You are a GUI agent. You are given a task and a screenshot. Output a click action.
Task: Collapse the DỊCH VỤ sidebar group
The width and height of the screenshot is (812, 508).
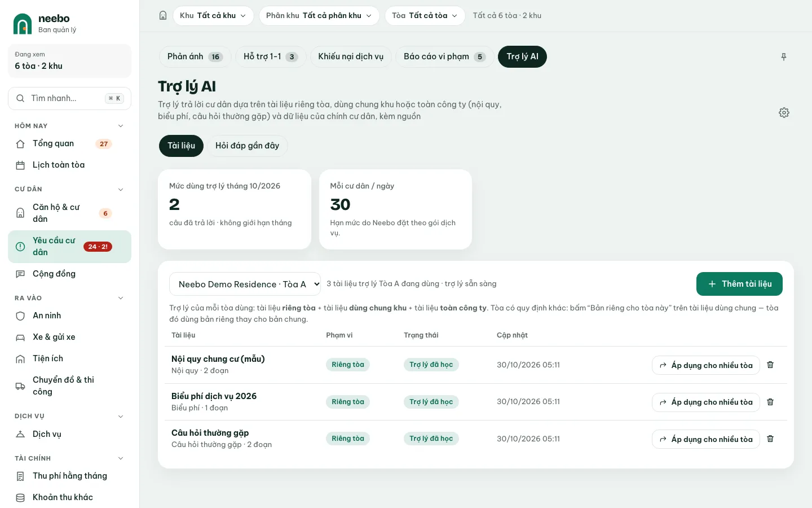coord(121,417)
